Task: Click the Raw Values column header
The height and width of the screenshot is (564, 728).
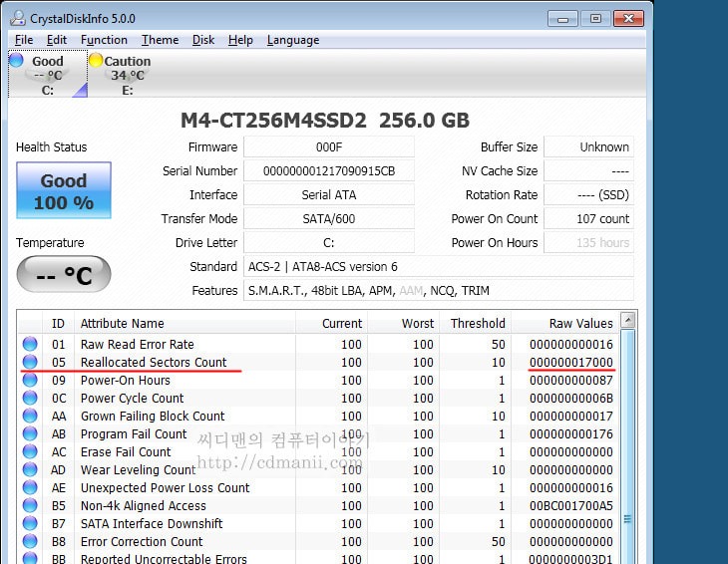Action: tap(580, 323)
